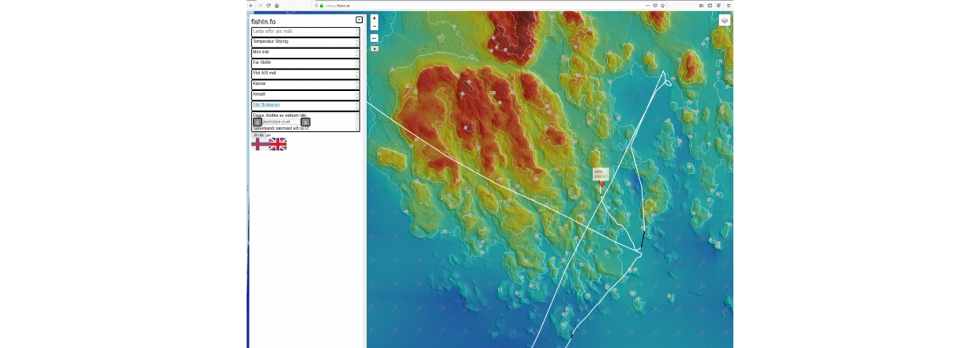Screen dimensions: 980x348
Task: Select the Faroese flag language
Action: click(x=260, y=144)
